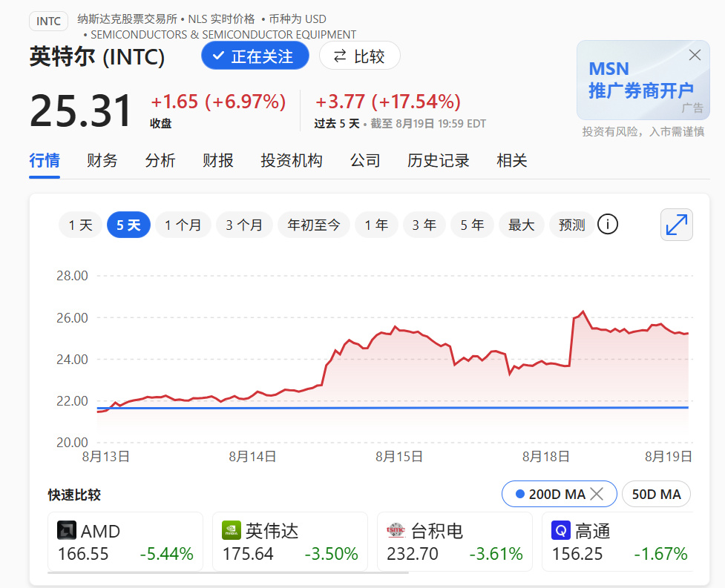This screenshot has width=725, height=588.
Task: Click the TSMC logo icon
Action: pos(396,530)
